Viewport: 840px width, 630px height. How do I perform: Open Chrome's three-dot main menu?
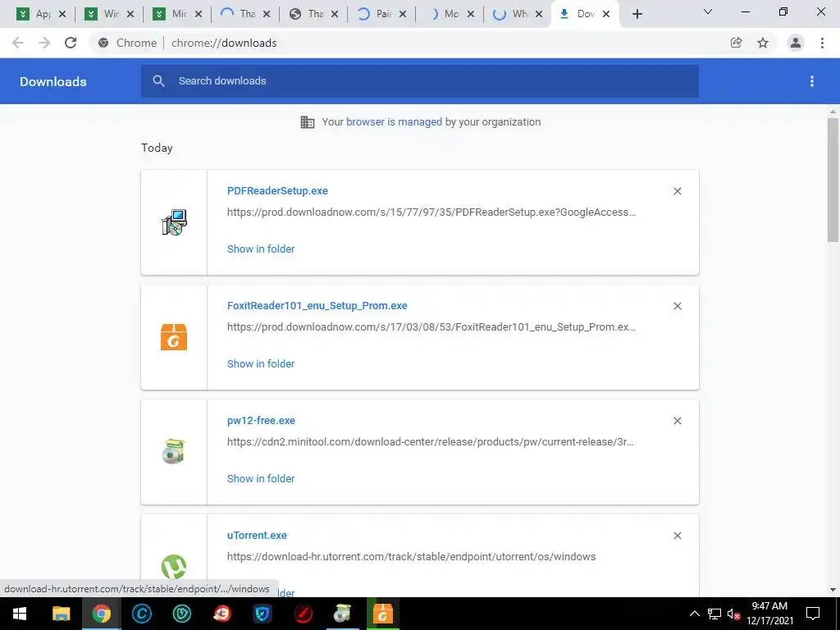coord(822,43)
